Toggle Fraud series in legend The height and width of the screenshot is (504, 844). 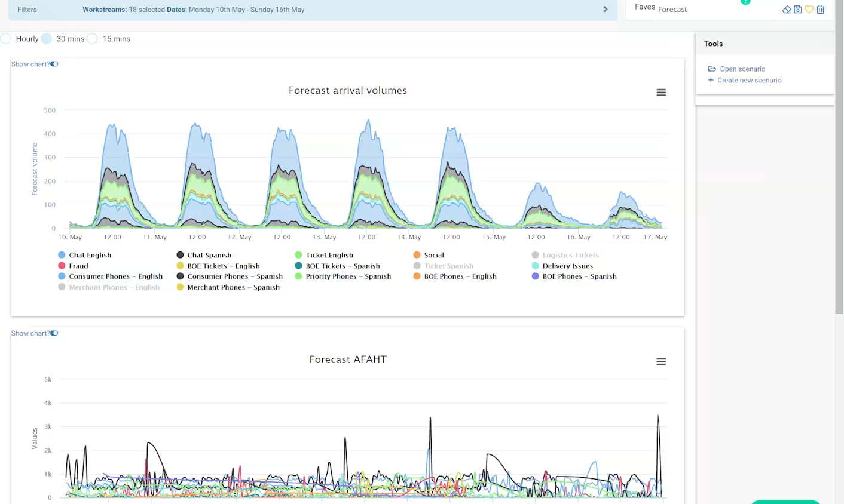coord(73,266)
